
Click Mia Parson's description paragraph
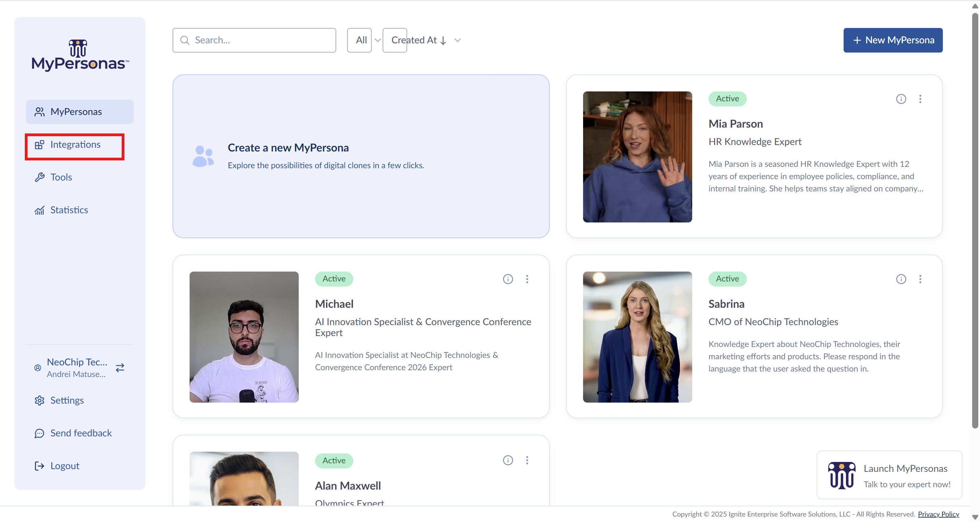coord(815,176)
